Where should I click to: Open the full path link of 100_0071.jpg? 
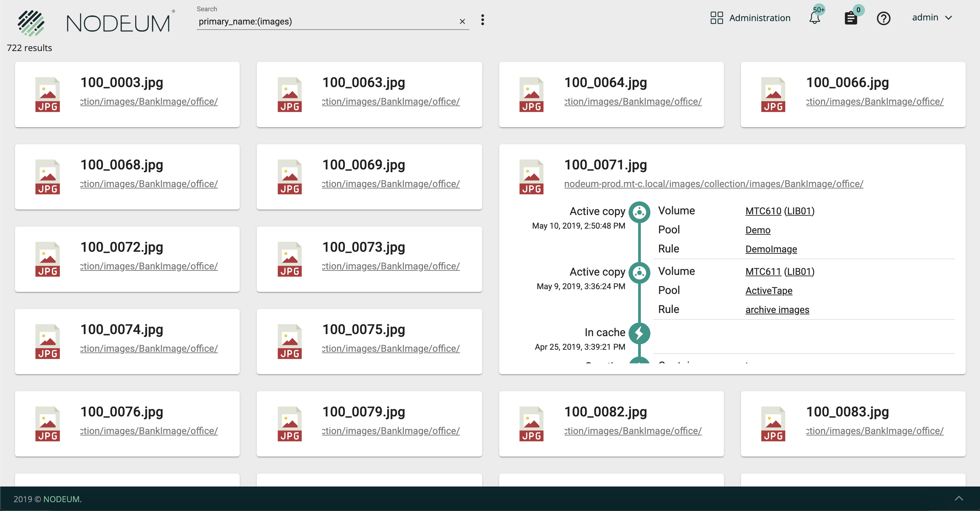point(714,184)
